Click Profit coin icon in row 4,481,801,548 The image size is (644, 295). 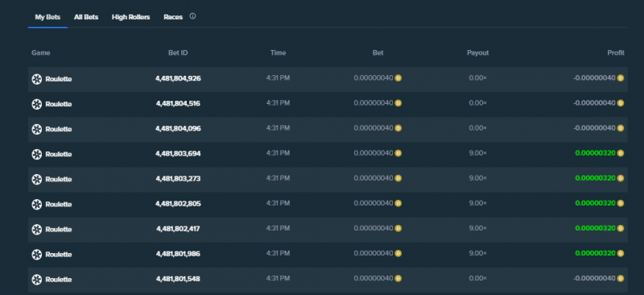coord(621,279)
